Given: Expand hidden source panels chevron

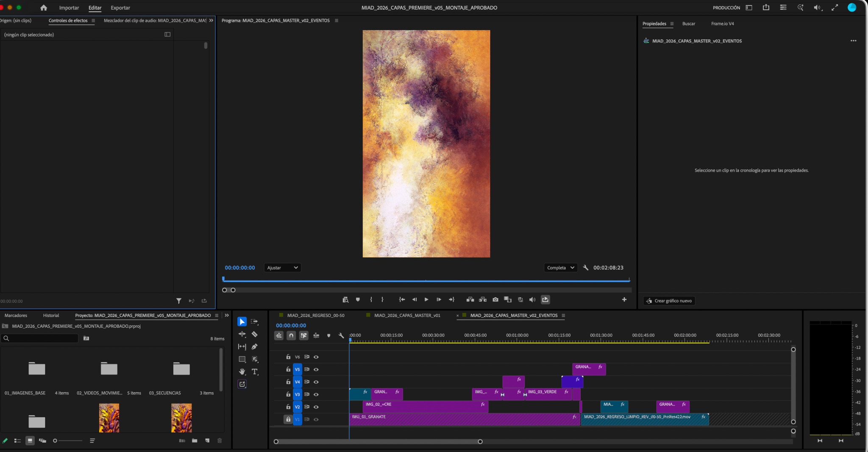Looking at the screenshot, I should [x=211, y=20].
